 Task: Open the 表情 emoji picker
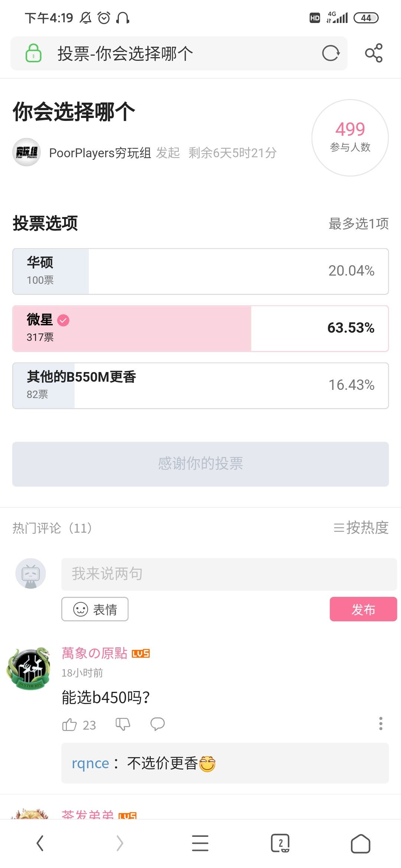(x=95, y=609)
